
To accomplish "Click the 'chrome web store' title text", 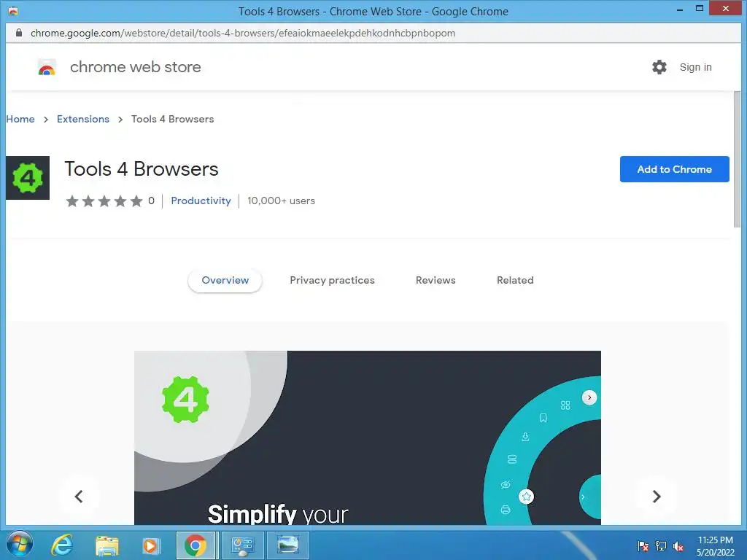I will pyautogui.click(x=135, y=67).
